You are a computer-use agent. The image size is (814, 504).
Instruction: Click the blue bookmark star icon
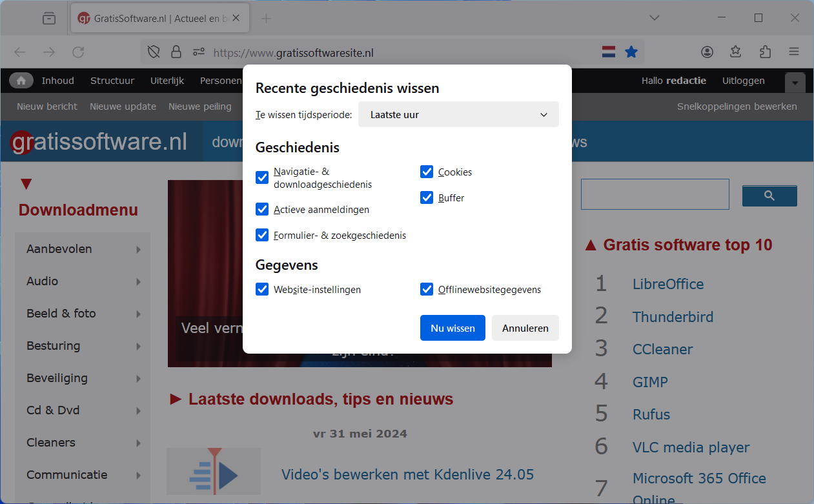(631, 52)
